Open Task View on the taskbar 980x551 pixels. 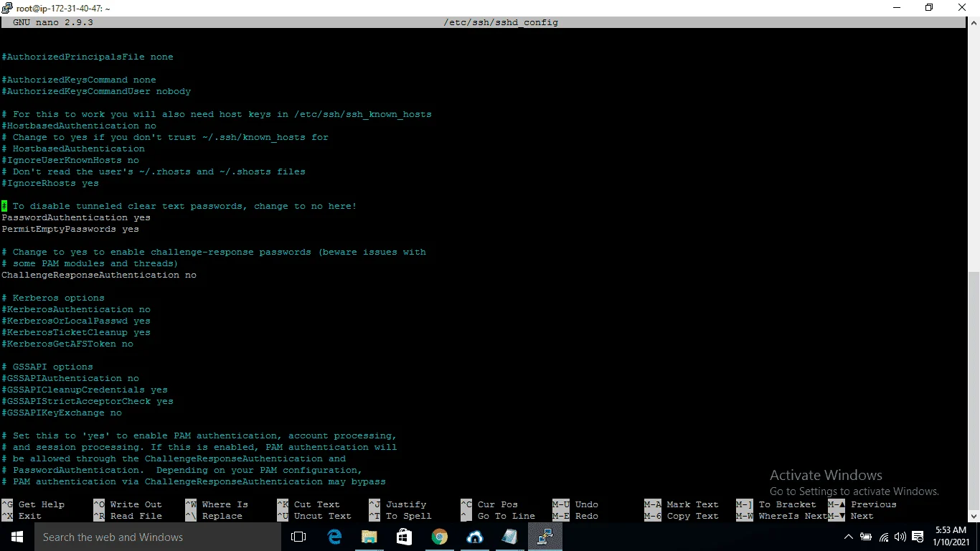(x=298, y=537)
